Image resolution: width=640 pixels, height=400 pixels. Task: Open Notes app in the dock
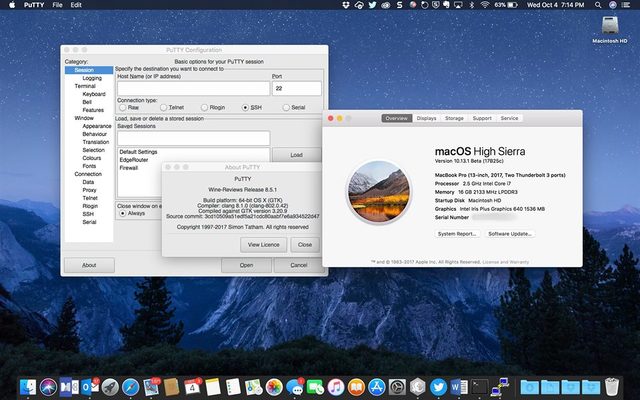pos(213,387)
